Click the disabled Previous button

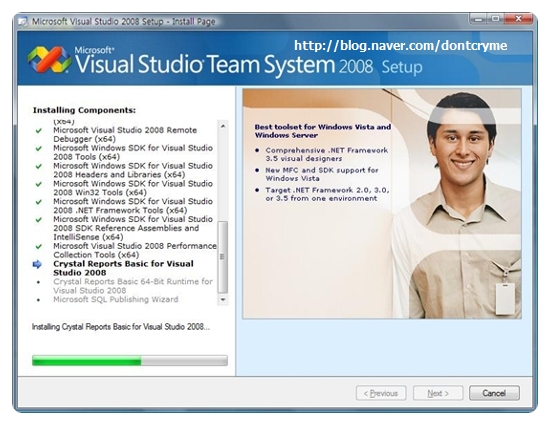[381, 393]
